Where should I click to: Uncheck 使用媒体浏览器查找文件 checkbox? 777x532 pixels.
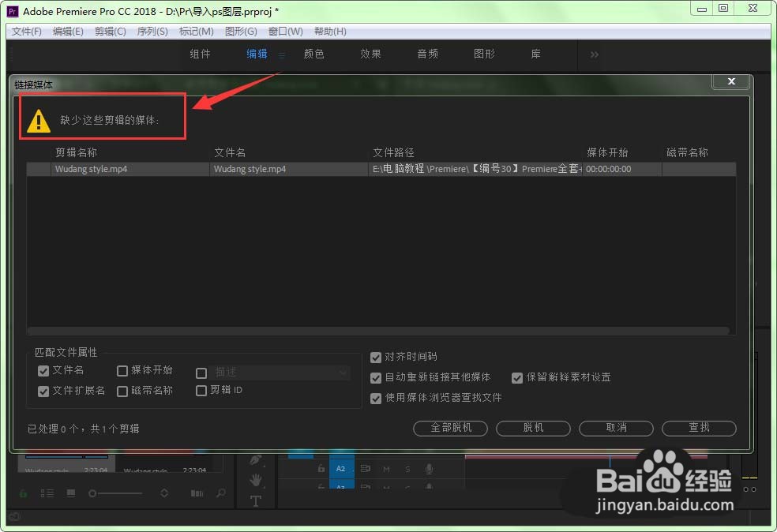click(x=376, y=399)
